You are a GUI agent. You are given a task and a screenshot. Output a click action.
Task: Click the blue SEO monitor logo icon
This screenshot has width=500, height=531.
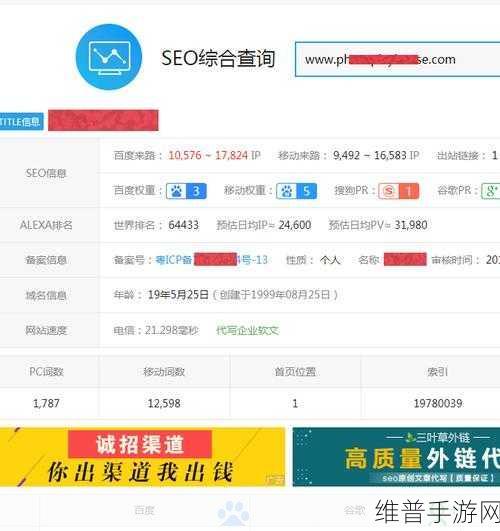(108, 57)
